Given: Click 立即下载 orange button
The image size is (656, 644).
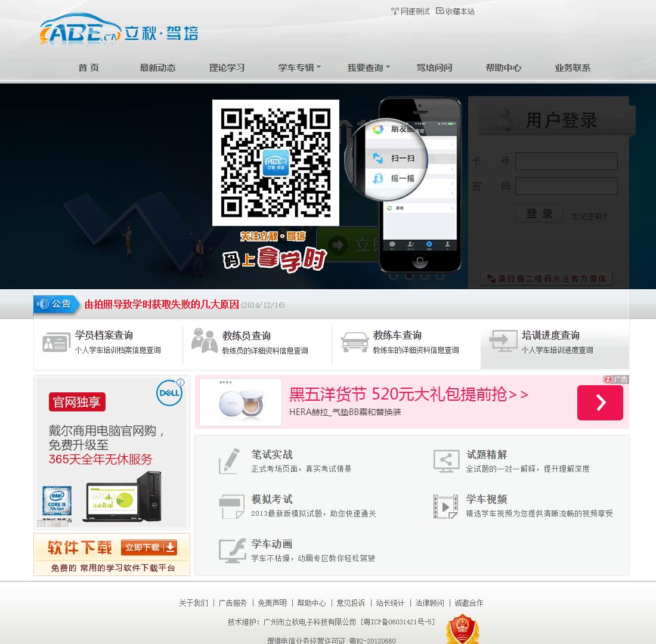Looking at the screenshot, I should click(x=149, y=547).
